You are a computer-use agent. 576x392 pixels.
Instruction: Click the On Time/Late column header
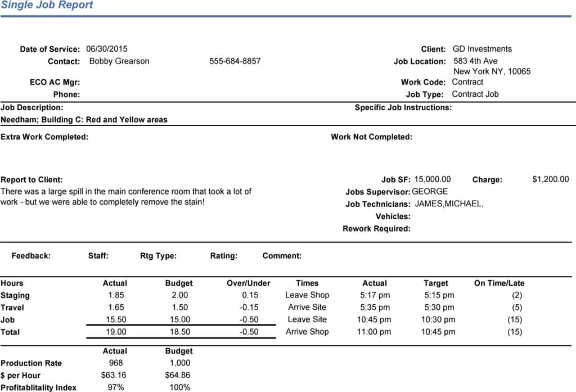tap(499, 283)
